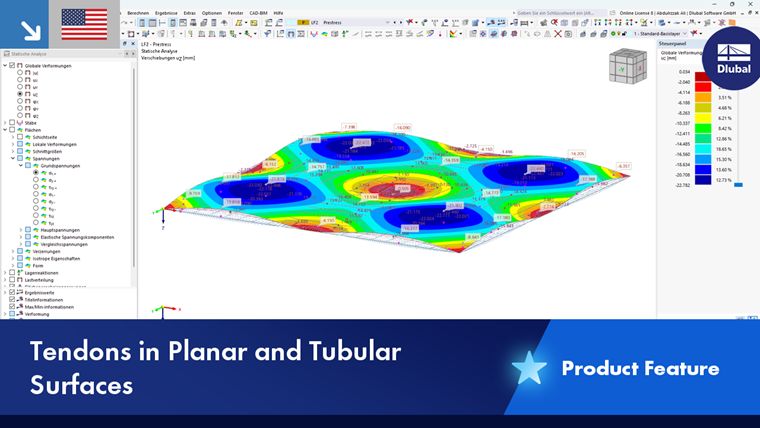Image resolution: width=760 pixels, height=428 pixels.
Task: Click the US flag language button
Action: point(84,24)
